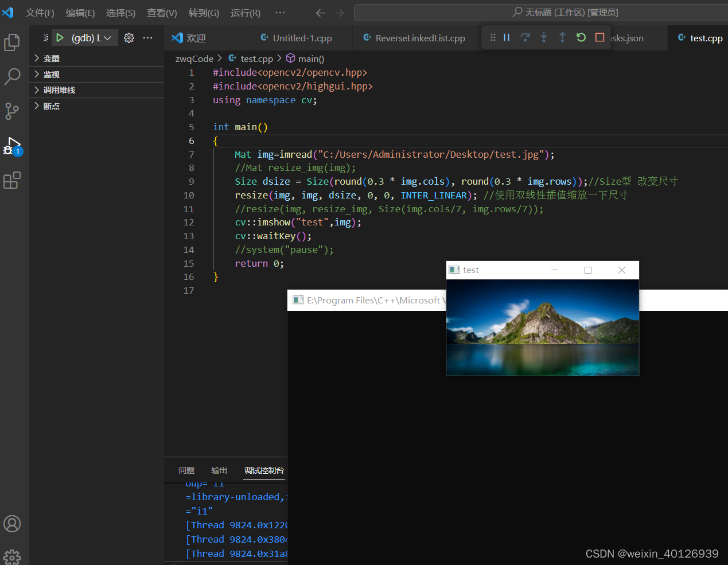Open the Manage gear at bottom left
The height and width of the screenshot is (565, 728).
pyautogui.click(x=12, y=556)
